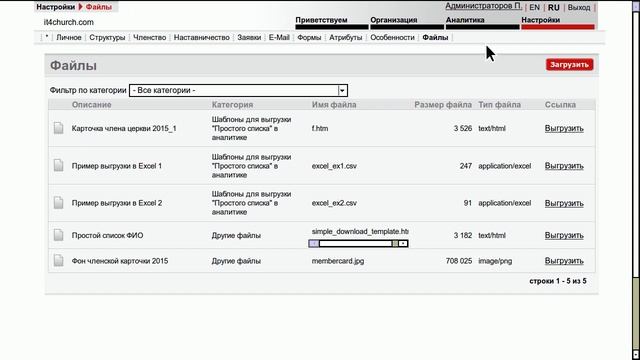Sort by Размер файла column header

[x=443, y=105]
